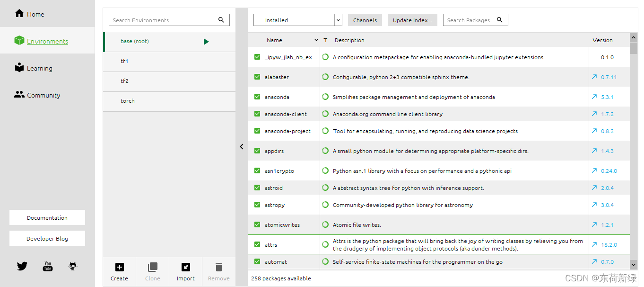The image size is (644, 287).
Task: Toggle the appdirs checkbox
Action: [x=257, y=151]
